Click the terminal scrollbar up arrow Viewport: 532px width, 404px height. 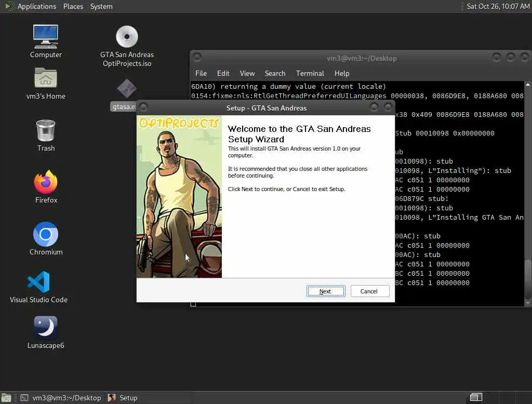click(x=528, y=84)
